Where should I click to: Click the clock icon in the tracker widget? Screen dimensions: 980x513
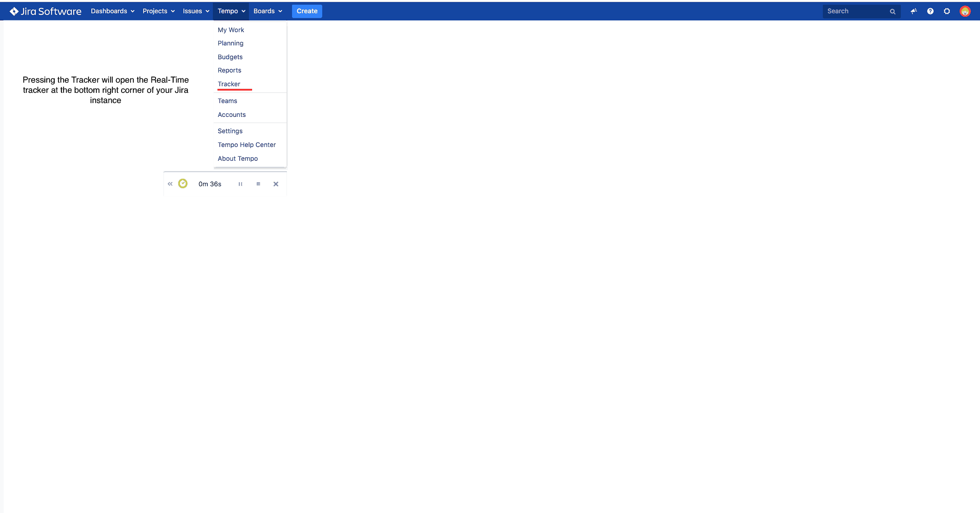(183, 183)
